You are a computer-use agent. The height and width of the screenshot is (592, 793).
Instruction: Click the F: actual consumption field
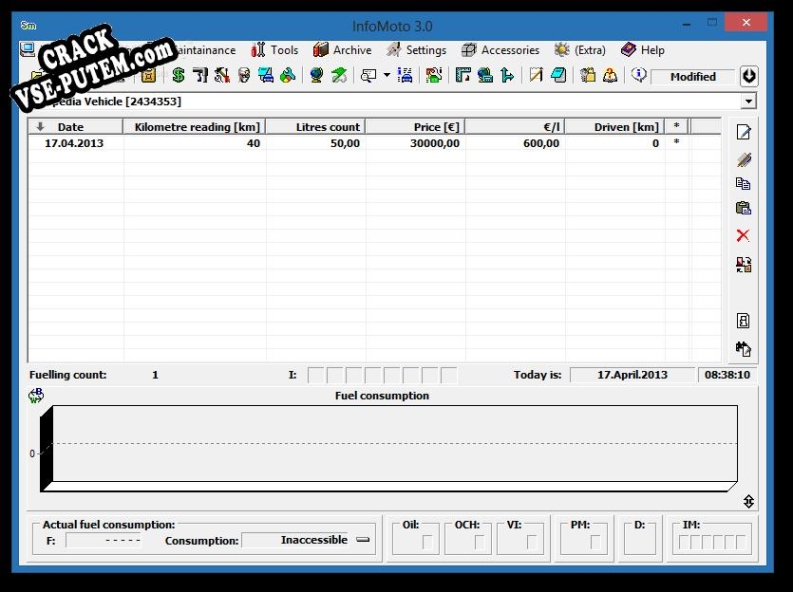tap(104, 540)
